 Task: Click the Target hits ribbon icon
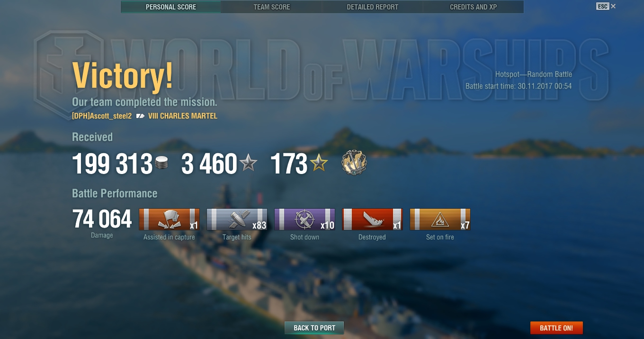[237, 219]
